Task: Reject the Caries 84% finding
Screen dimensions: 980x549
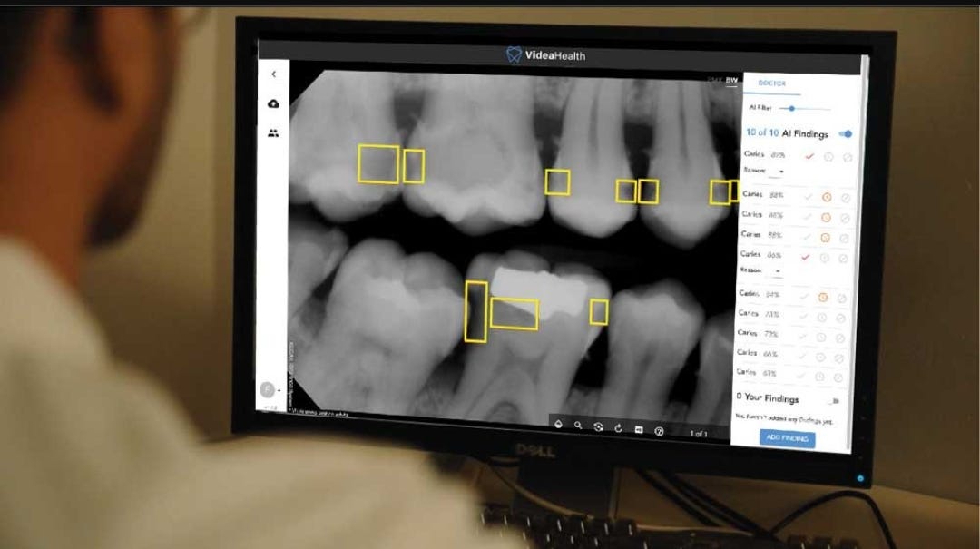Action: [x=842, y=299]
